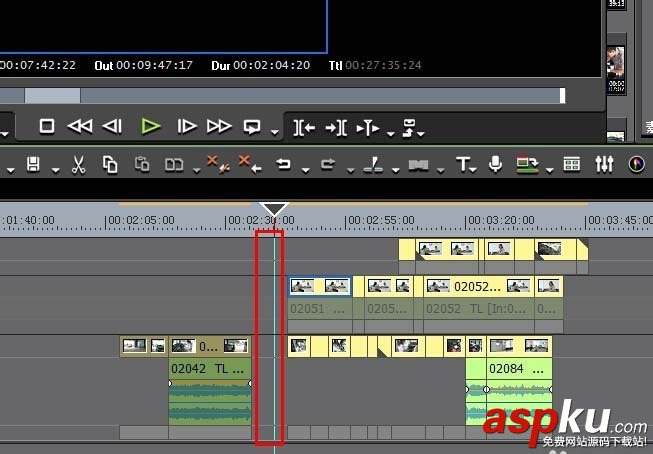
Task: Click the Replace Clip icon
Action: click(174, 165)
